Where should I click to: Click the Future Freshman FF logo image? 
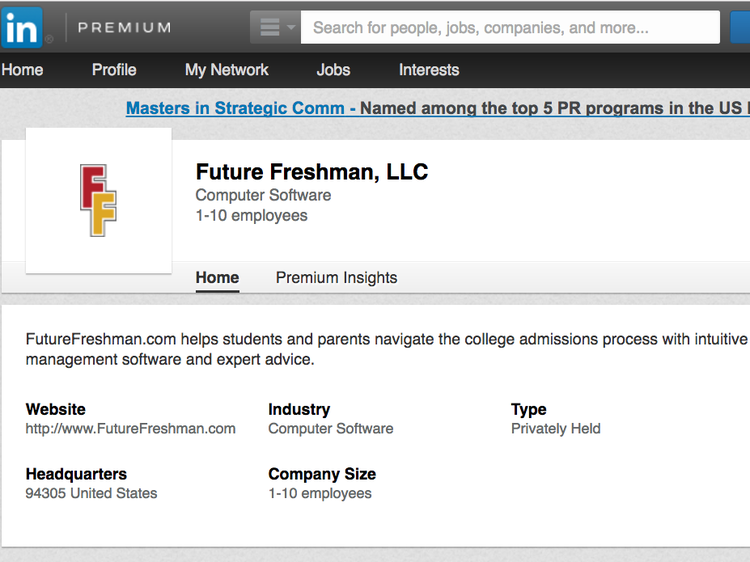[x=98, y=200]
